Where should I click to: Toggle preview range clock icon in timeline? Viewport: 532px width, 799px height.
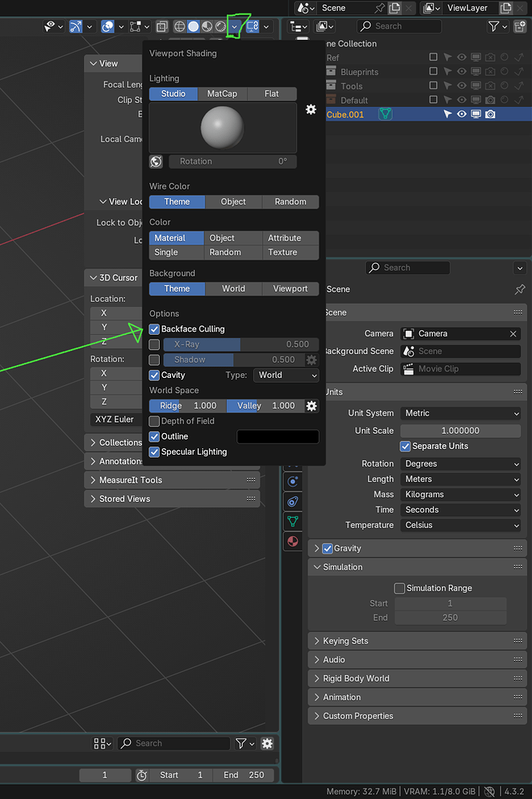point(141,775)
